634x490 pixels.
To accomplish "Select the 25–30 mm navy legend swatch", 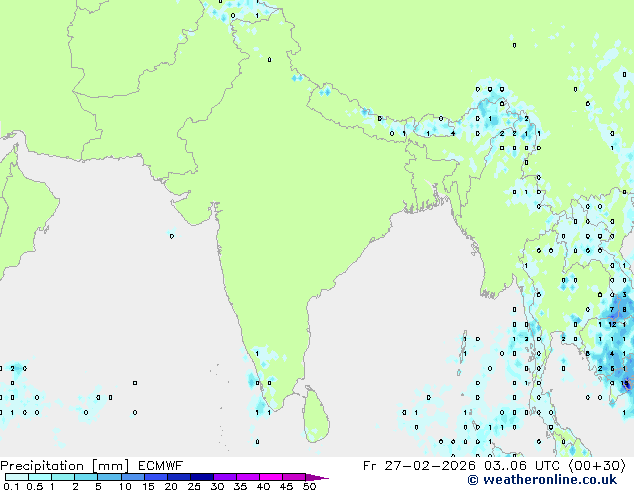I will tap(201, 477).
